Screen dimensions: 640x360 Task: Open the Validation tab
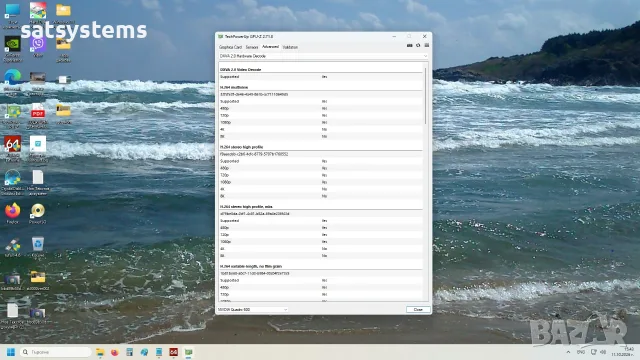tap(290, 47)
